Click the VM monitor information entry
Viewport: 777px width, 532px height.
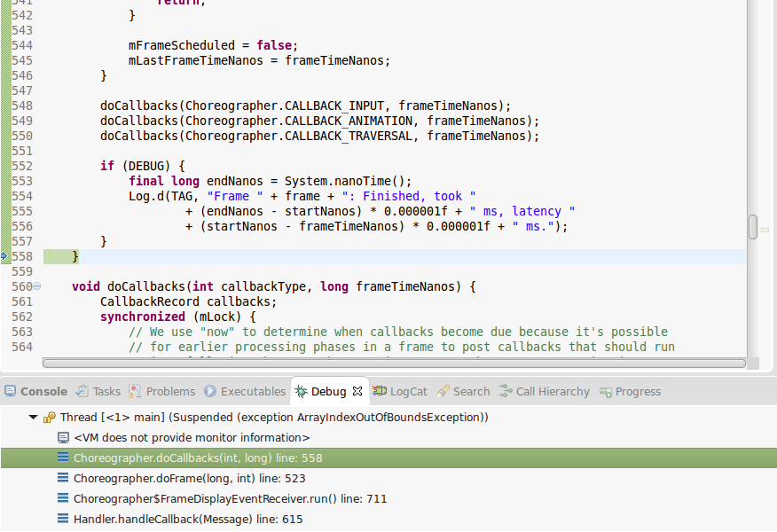(192, 437)
